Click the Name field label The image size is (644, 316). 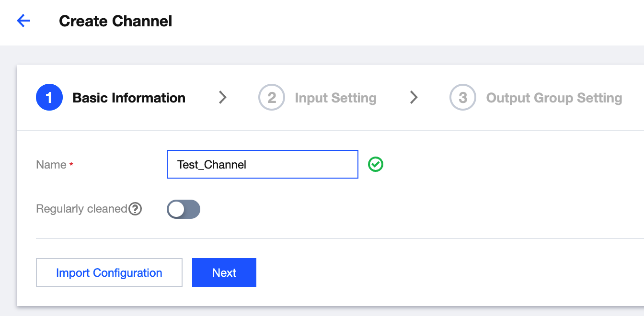pos(51,165)
